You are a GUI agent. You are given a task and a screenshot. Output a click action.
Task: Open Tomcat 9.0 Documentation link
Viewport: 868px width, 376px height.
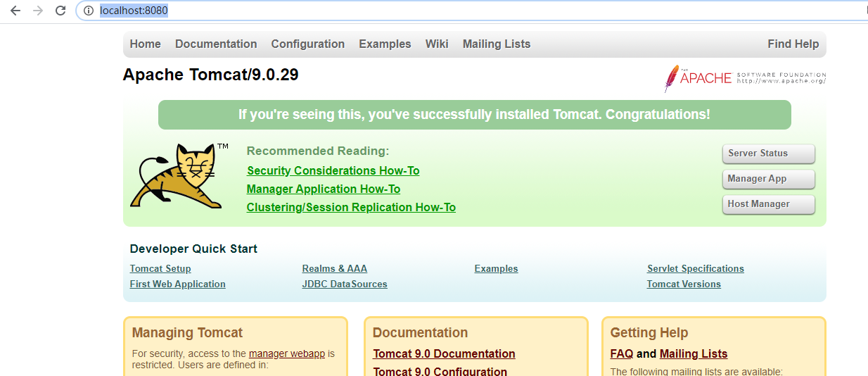pyautogui.click(x=444, y=353)
